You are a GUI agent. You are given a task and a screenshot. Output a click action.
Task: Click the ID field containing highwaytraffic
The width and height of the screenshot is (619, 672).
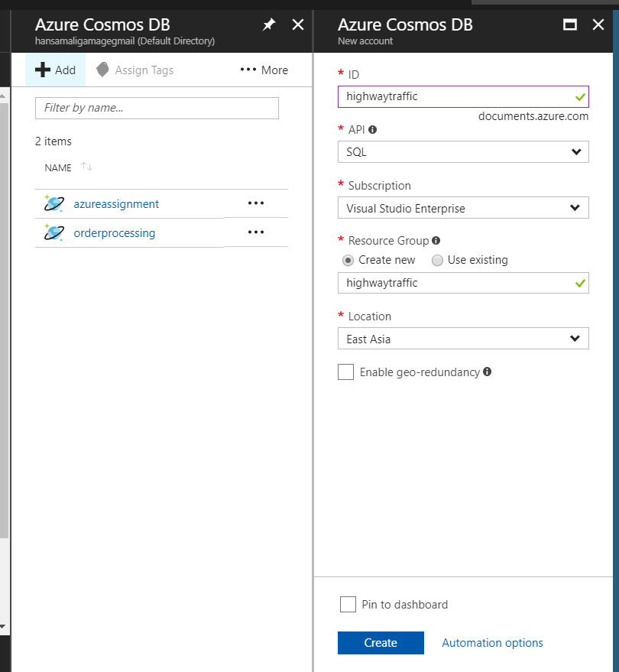pyautogui.click(x=463, y=96)
